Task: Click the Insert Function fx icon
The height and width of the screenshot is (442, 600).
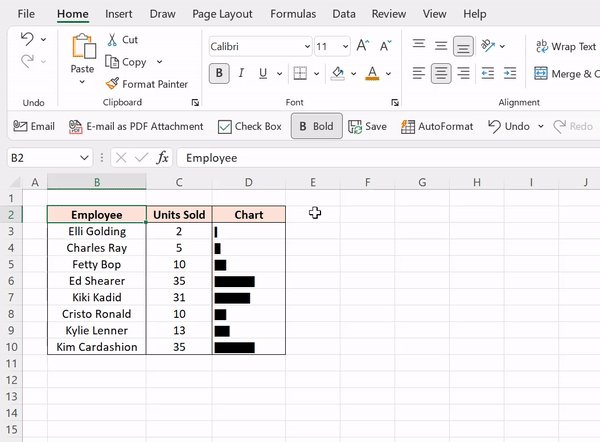Action: (162, 158)
